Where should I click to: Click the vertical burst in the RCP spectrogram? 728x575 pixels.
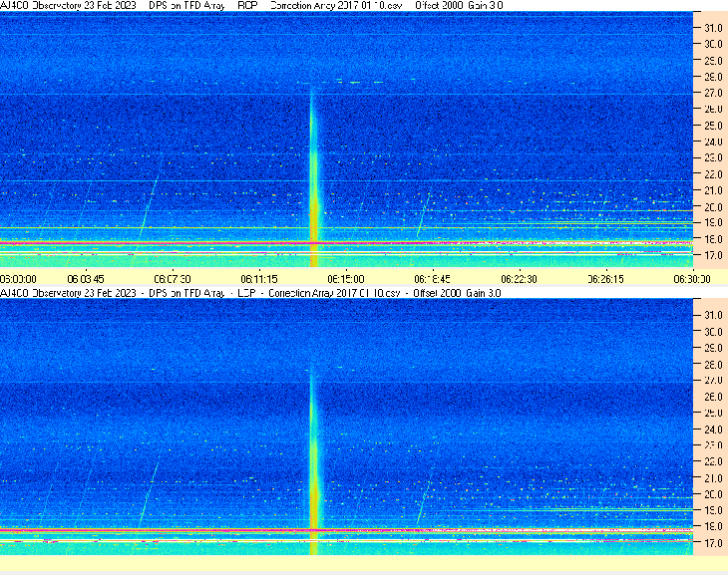point(314,178)
